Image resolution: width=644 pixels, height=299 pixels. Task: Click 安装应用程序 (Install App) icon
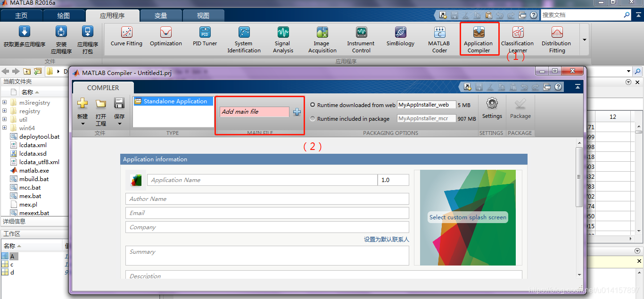click(61, 32)
